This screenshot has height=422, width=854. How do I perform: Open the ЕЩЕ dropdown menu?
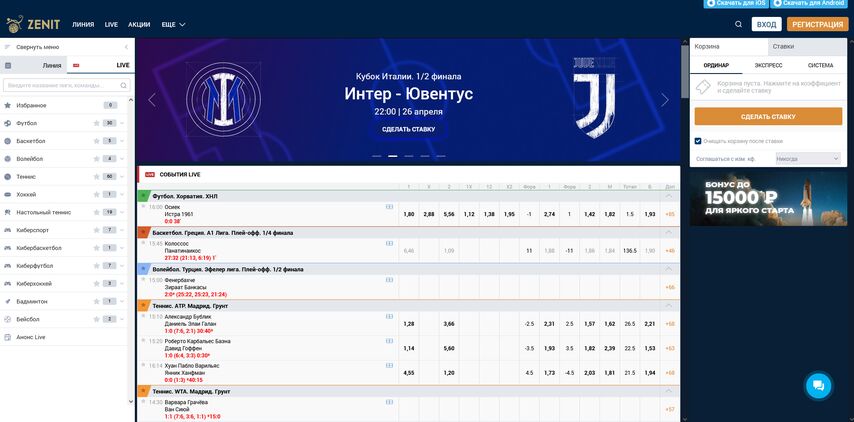click(173, 25)
